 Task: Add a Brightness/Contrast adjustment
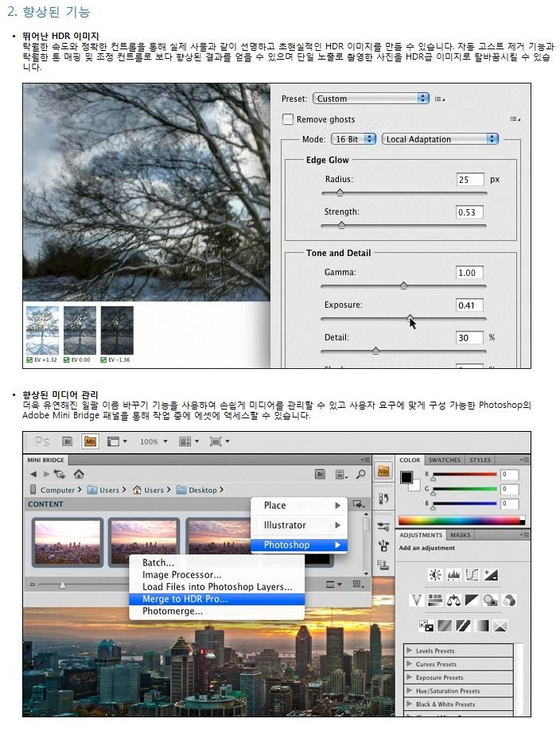pos(435,575)
